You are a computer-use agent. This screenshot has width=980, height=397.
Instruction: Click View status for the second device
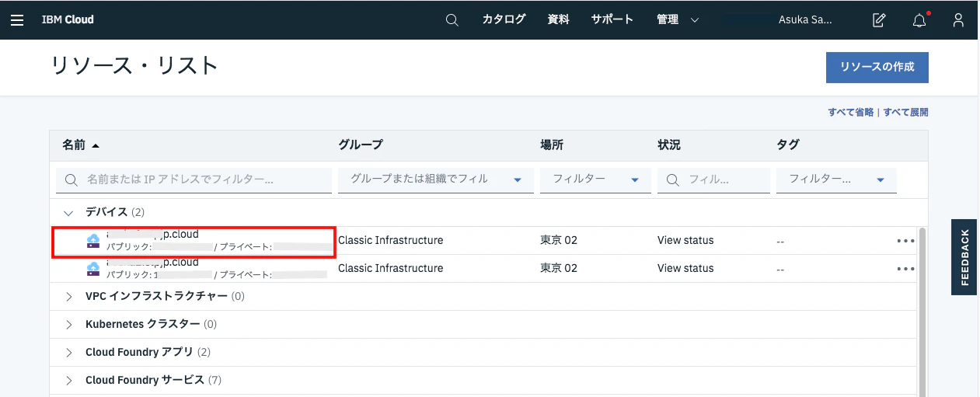685,269
